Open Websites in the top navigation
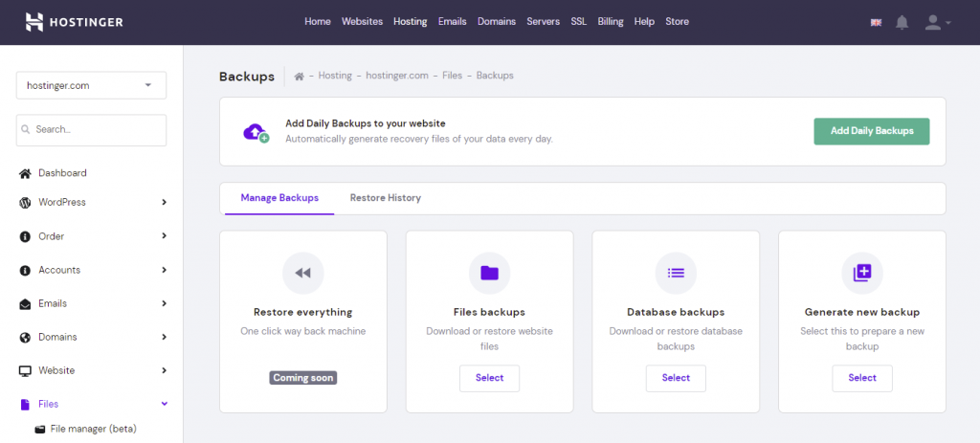Viewport: 980px width, 443px height. click(362, 22)
